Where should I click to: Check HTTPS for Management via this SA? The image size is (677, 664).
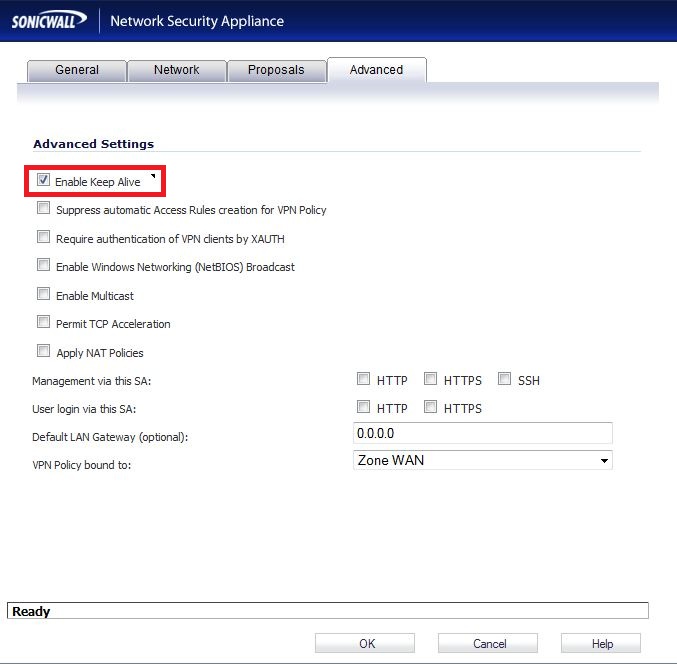[x=430, y=380]
